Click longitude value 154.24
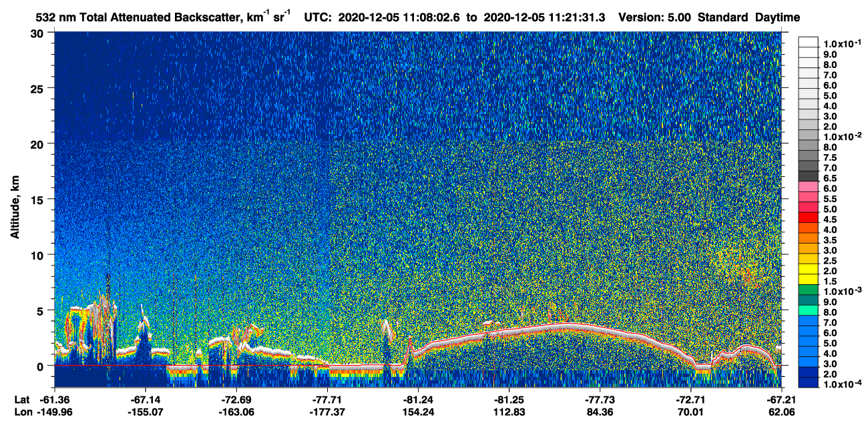This screenshot has height=445, width=868. click(x=417, y=412)
